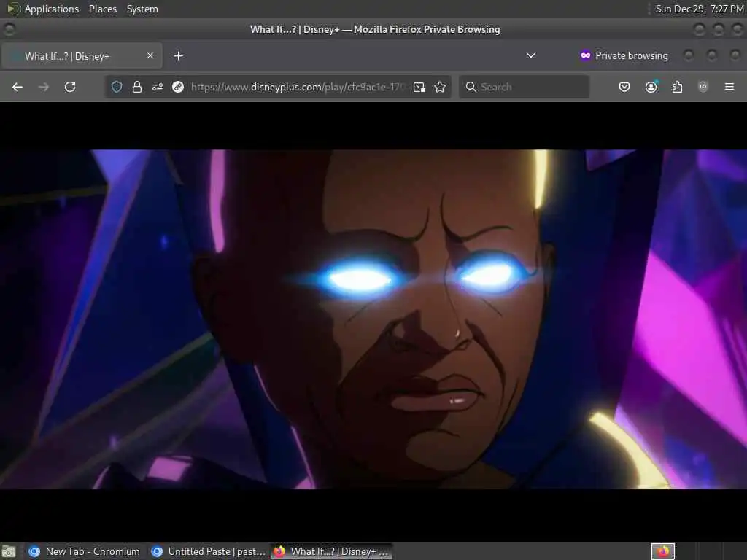Select the What If...? Firefox taskbar entry
This screenshot has width=747, height=560.
point(332,551)
